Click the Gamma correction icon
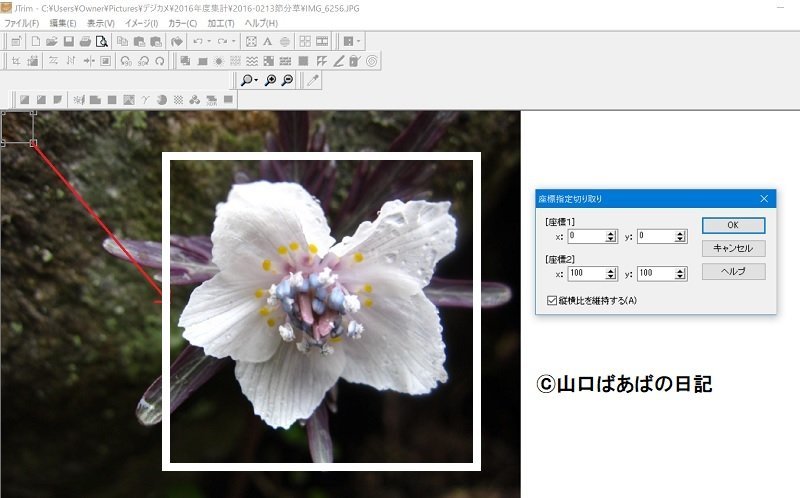Viewport: 800px width, 498px height. (145, 99)
